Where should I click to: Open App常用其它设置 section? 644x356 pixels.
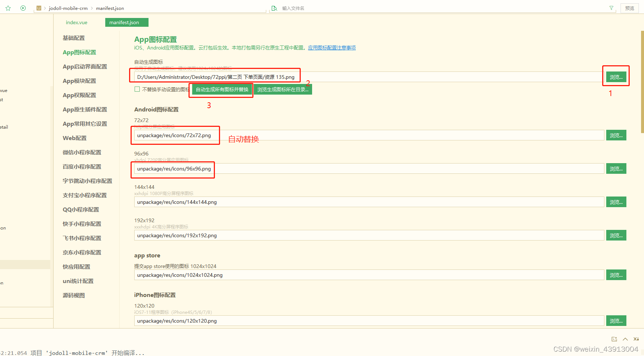[x=85, y=124]
